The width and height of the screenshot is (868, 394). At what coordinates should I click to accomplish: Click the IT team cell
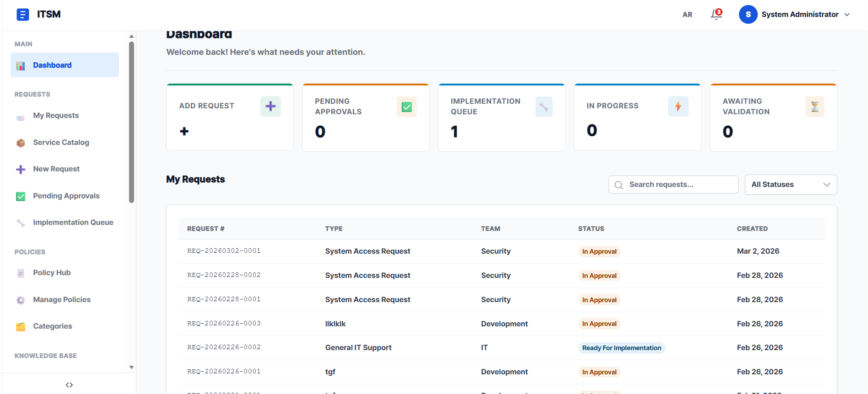[x=484, y=347]
